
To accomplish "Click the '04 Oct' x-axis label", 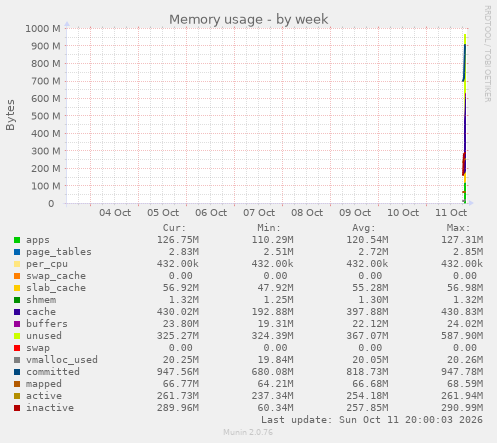I will click(115, 213).
